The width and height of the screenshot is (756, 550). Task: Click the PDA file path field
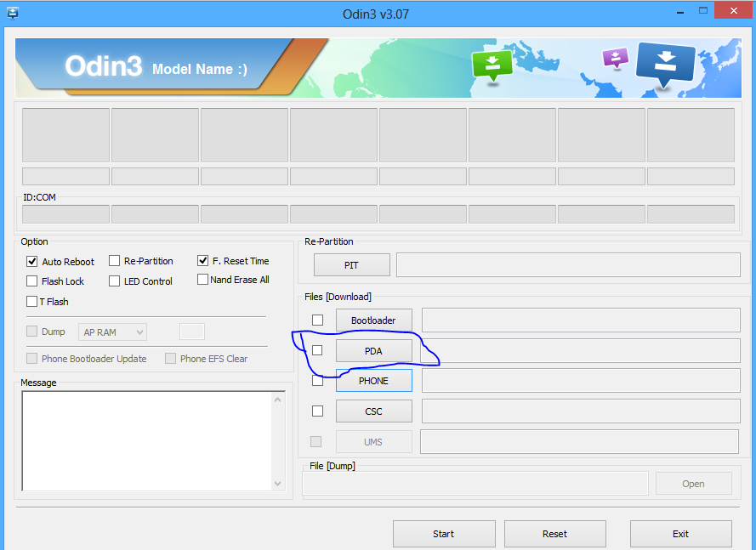coord(581,351)
